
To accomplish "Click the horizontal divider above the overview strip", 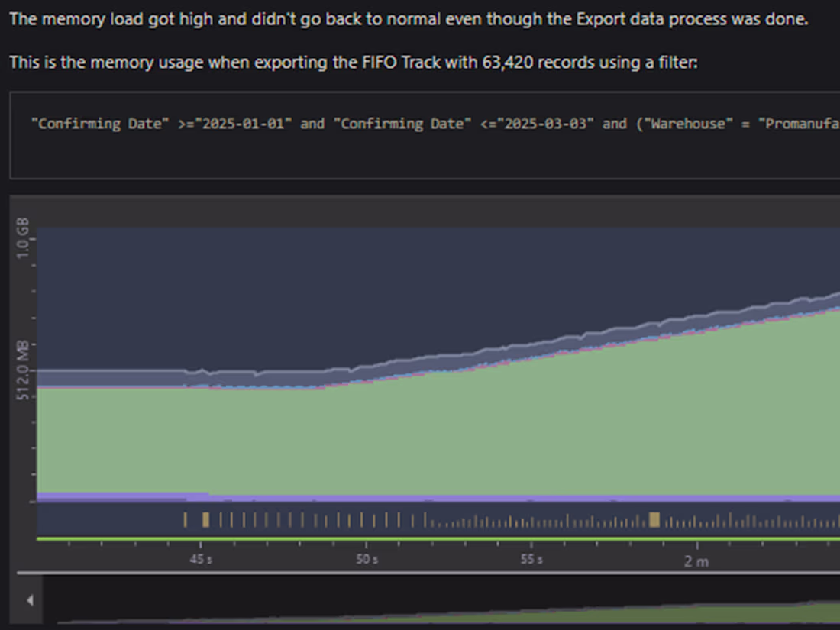I will click(420, 570).
